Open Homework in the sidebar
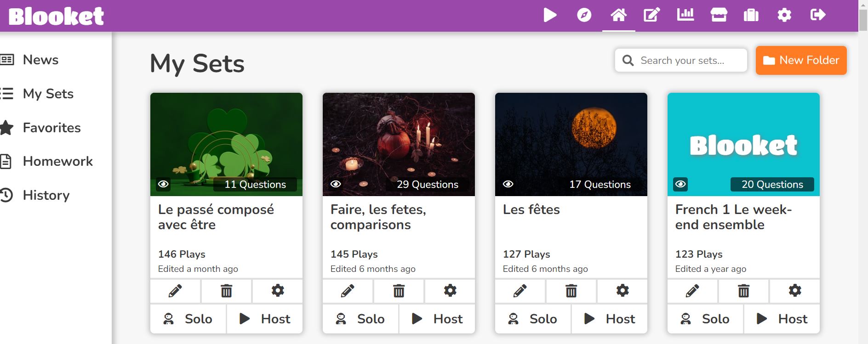 pos(57,161)
